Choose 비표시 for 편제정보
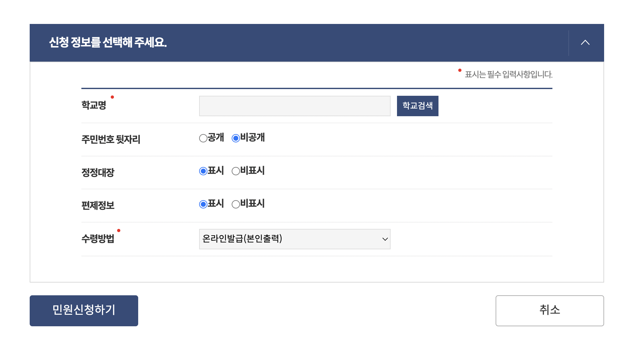This screenshot has width=644, height=355. tap(236, 204)
